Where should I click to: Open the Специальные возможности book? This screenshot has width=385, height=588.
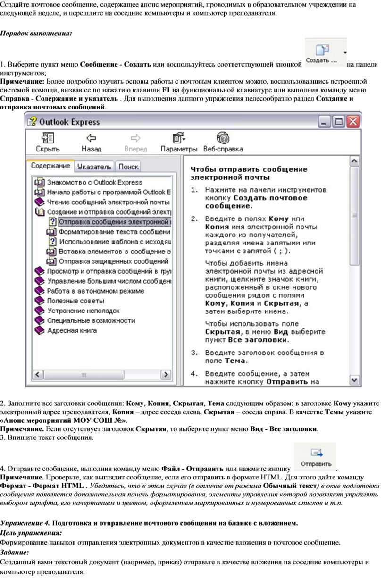(40, 320)
